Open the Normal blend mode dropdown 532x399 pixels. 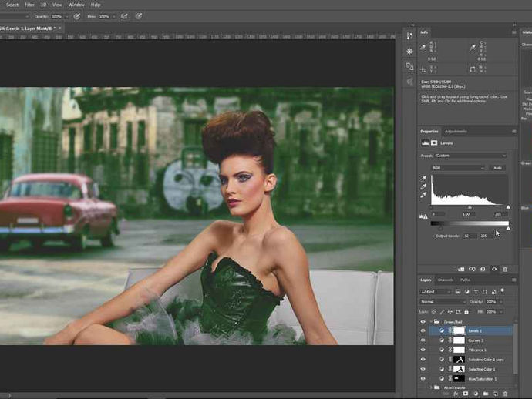click(x=443, y=301)
